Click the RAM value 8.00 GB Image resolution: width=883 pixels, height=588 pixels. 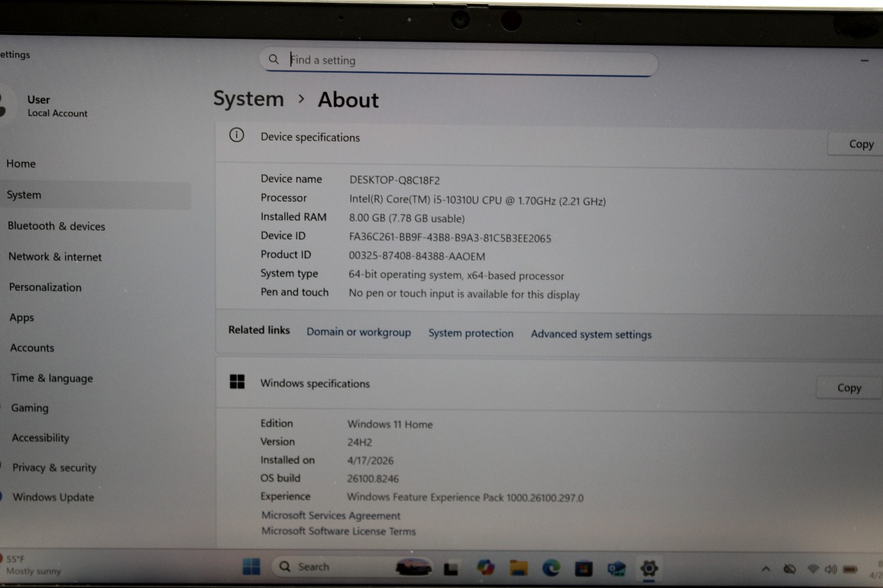pyautogui.click(x=407, y=218)
